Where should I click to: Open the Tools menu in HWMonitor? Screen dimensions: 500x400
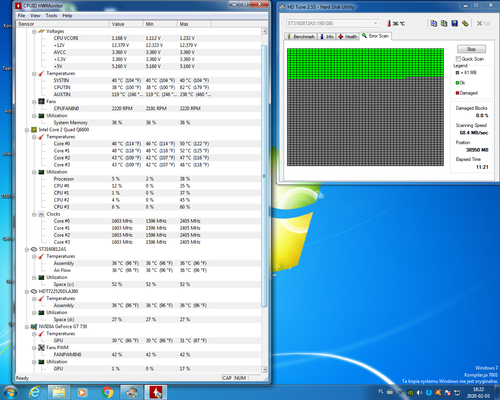[51, 16]
